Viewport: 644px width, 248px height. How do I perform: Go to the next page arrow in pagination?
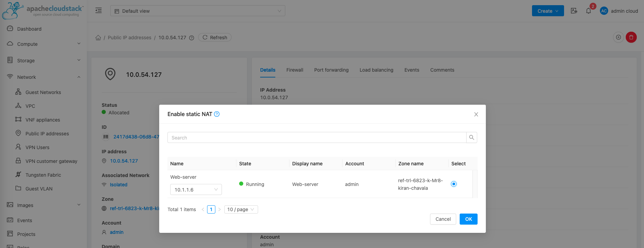coord(219,209)
